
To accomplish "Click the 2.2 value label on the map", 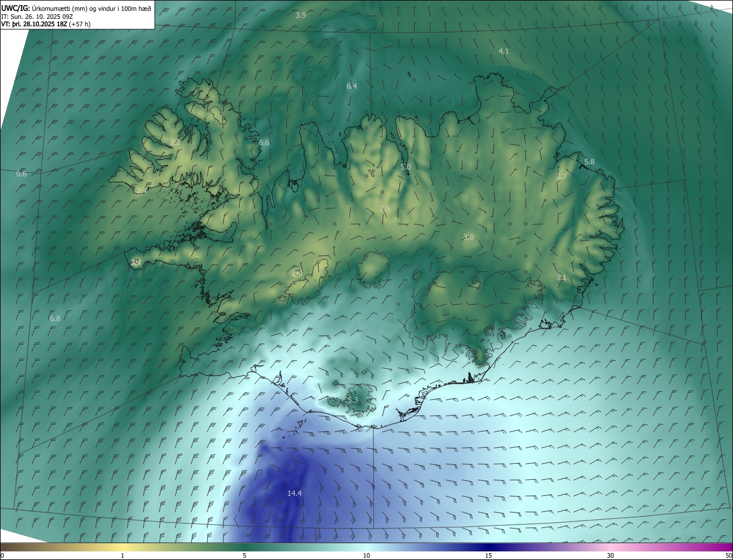I will coord(297,273).
